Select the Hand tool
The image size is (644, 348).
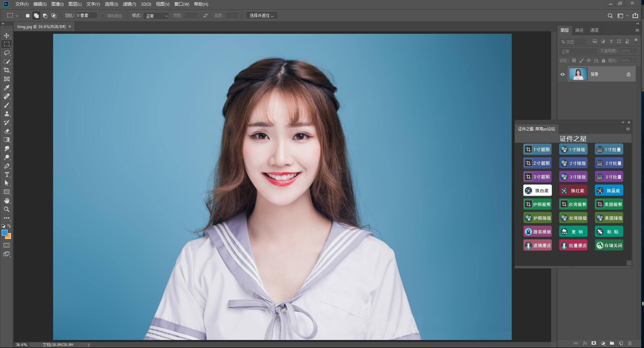[7, 201]
